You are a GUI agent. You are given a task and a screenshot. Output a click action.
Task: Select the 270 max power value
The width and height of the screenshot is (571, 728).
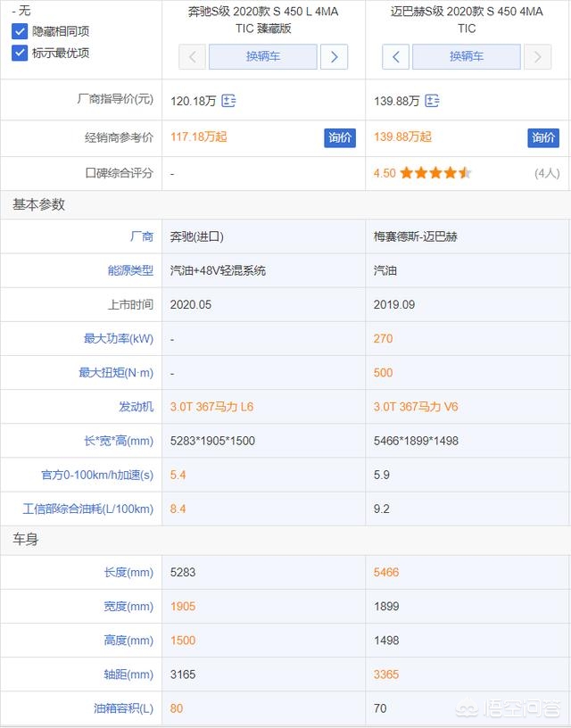click(x=383, y=338)
